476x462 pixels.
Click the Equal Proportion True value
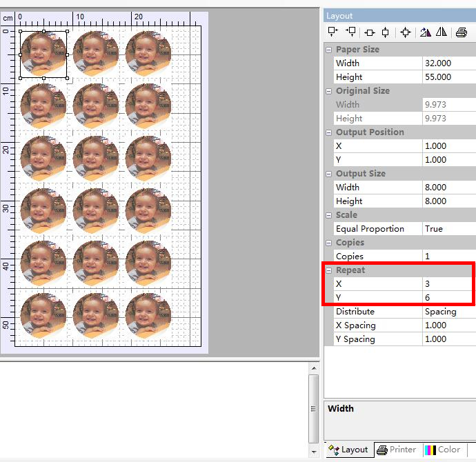click(x=448, y=229)
